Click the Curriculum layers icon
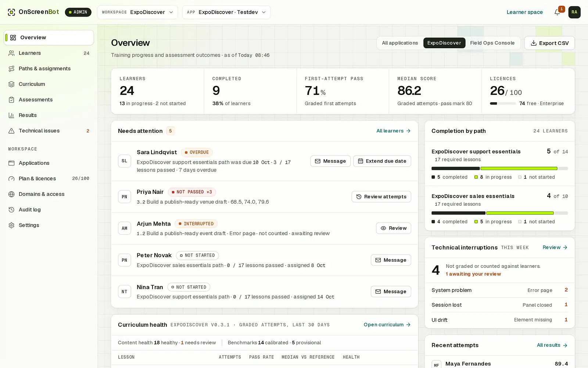 [x=12, y=84]
